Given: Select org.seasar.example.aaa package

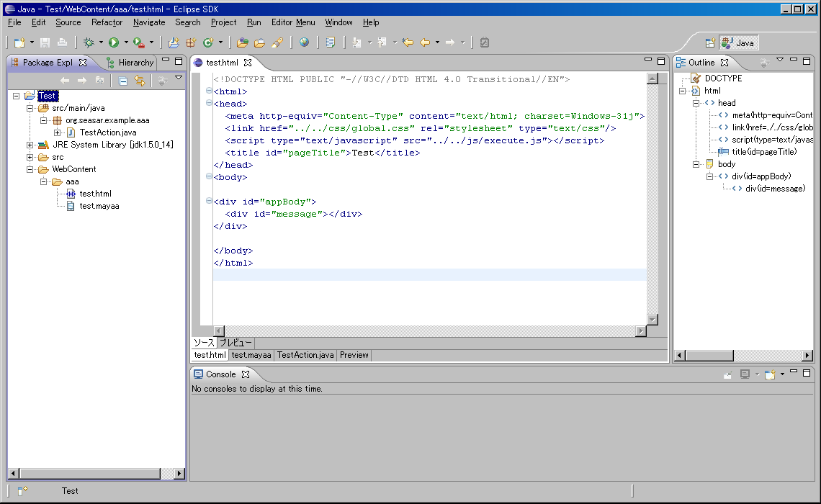Looking at the screenshot, I should click(107, 120).
